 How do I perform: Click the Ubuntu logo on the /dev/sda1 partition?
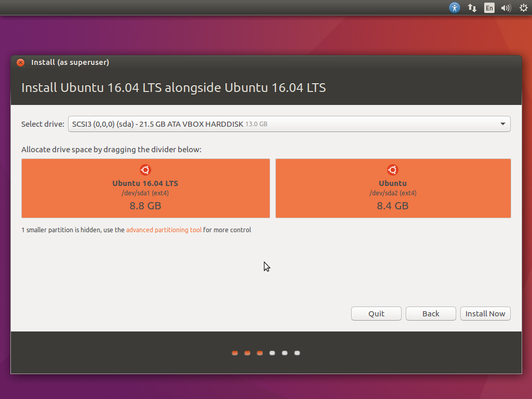(145, 169)
